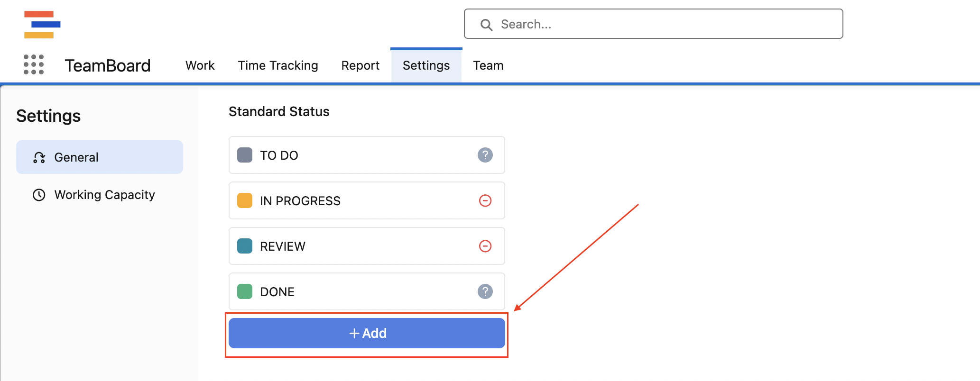Click the green color swatch of DONE

(244, 291)
